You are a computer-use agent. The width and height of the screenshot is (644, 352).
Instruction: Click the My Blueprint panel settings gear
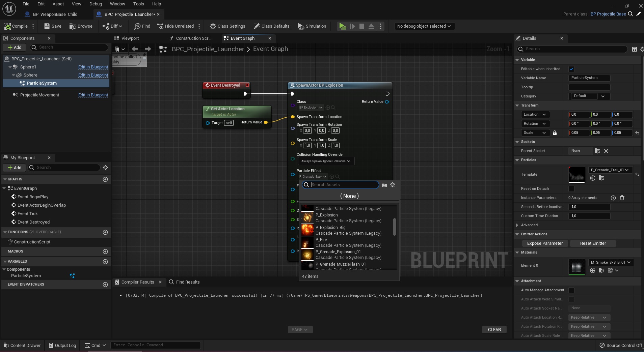pos(105,168)
